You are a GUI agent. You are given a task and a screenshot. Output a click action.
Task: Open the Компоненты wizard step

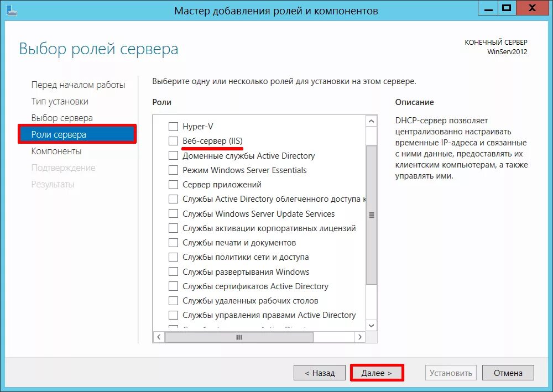click(x=56, y=151)
